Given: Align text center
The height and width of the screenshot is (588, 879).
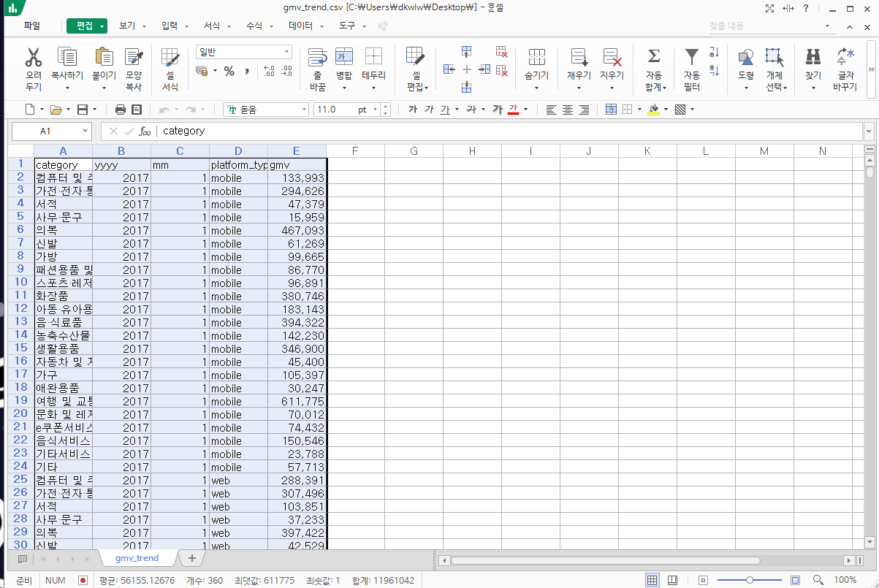Looking at the screenshot, I should coord(568,110).
